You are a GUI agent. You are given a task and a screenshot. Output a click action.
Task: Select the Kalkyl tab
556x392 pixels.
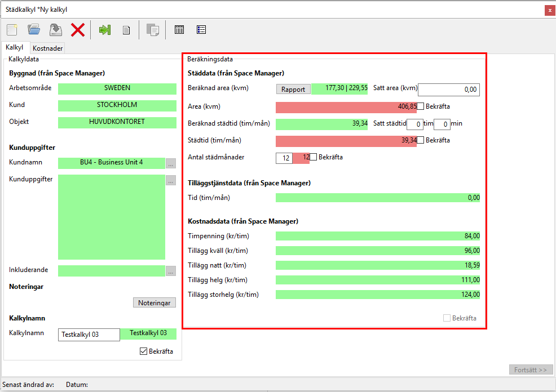[15, 48]
